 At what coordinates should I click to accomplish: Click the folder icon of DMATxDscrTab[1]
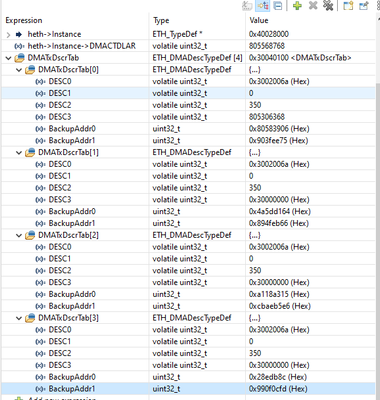(30, 152)
